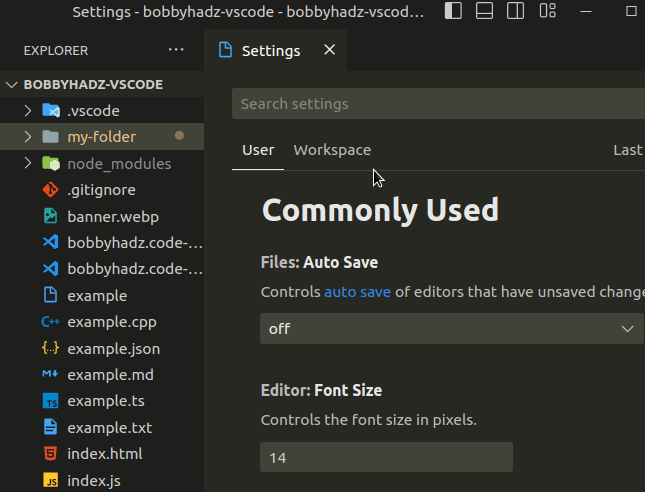Click the Editor: Font Size setting title

321,390
